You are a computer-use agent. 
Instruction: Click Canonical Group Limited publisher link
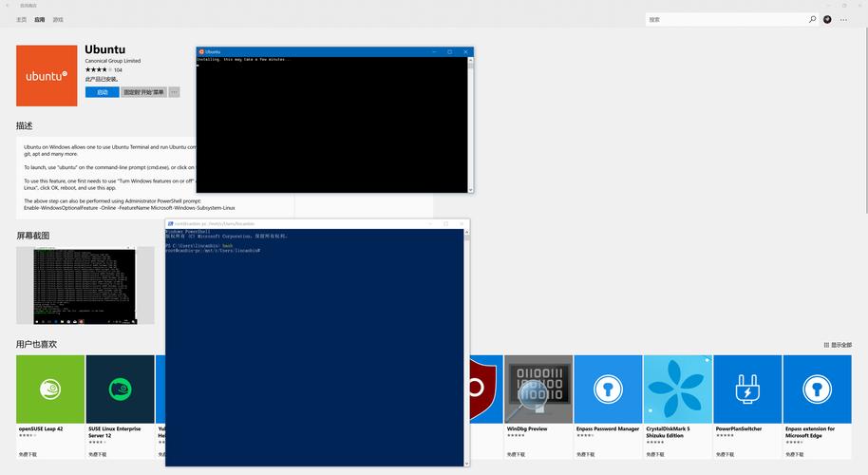click(x=113, y=61)
